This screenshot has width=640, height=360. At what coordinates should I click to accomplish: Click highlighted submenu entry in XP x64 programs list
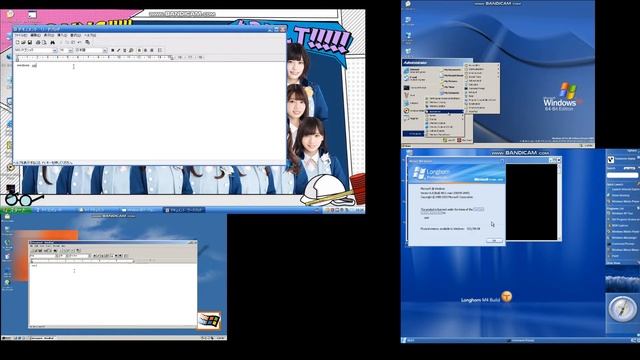[x=444, y=111]
